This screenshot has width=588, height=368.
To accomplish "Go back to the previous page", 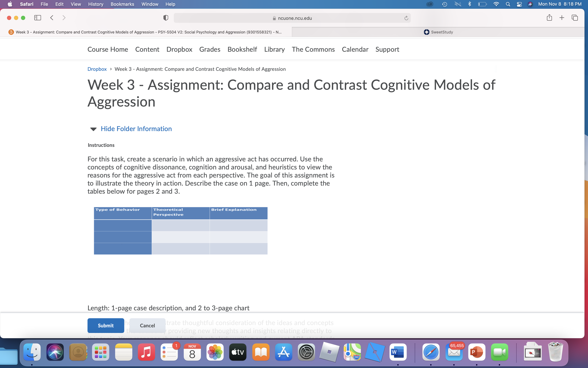I will click(x=52, y=18).
